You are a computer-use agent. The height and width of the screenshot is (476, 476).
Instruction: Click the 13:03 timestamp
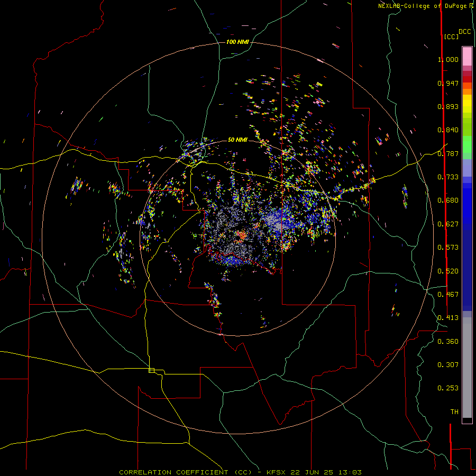point(350,472)
